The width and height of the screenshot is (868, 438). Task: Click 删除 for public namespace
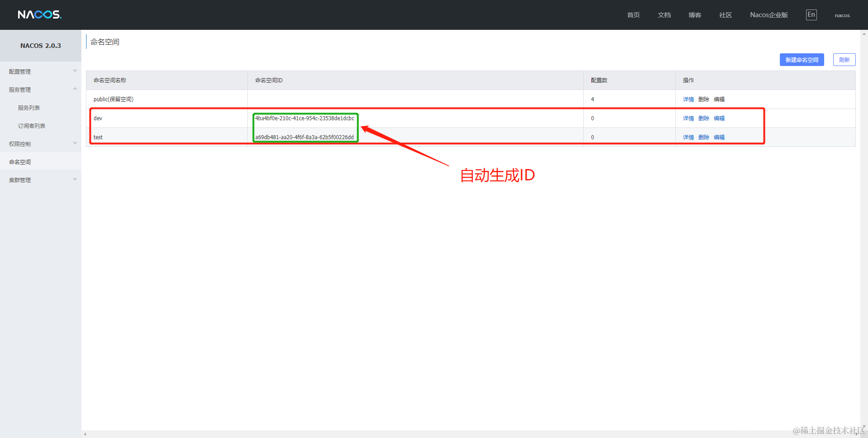coord(703,99)
